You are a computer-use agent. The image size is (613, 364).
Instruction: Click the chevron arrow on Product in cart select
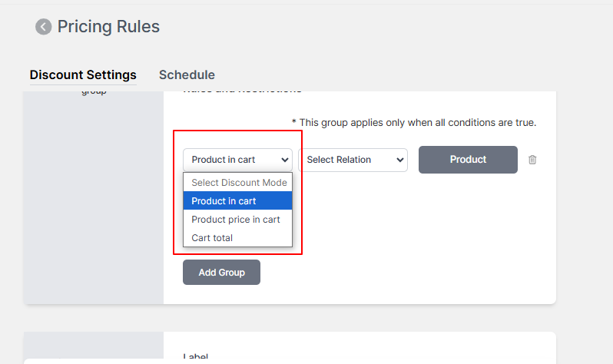tap(284, 160)
